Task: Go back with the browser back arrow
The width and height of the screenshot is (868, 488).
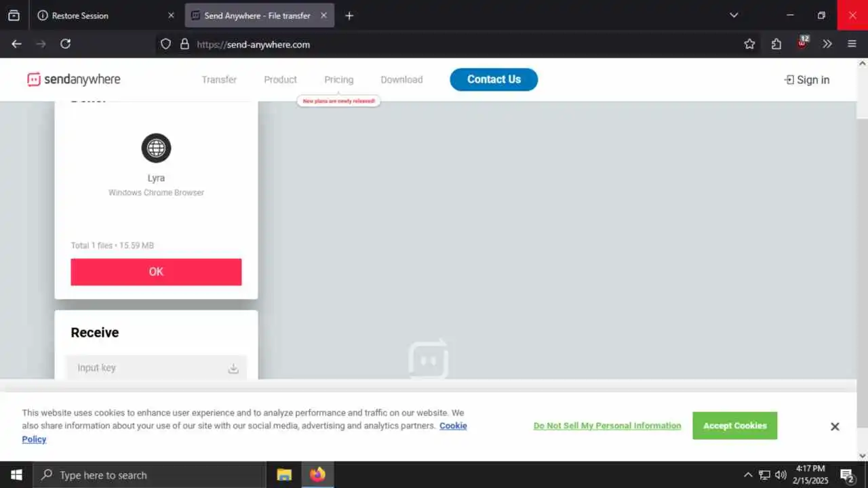Action: [17, 44]
